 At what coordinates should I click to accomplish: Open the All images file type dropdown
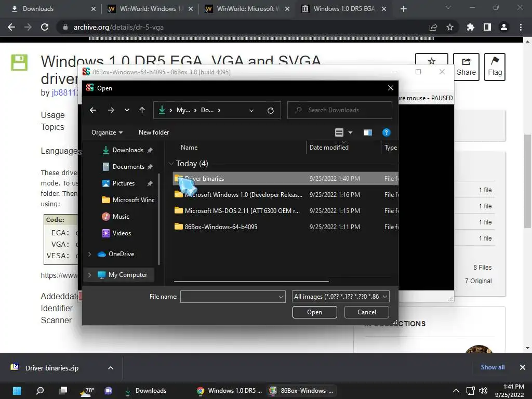pos(340,297)
